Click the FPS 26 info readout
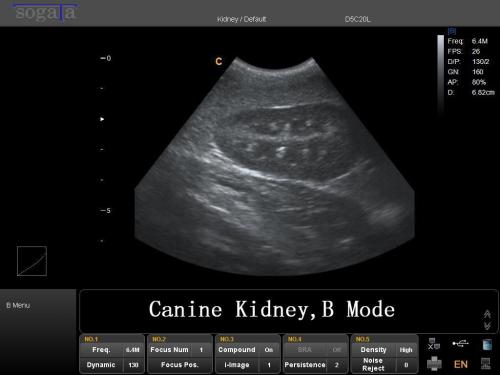The width and height of the screenshot is (500, 375). [x=463, y=51]
